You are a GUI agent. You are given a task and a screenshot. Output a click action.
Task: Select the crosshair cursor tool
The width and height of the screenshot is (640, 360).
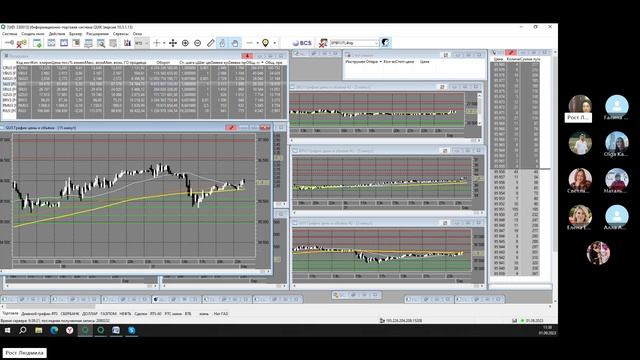pyautogui.click(x=156, y=43)
